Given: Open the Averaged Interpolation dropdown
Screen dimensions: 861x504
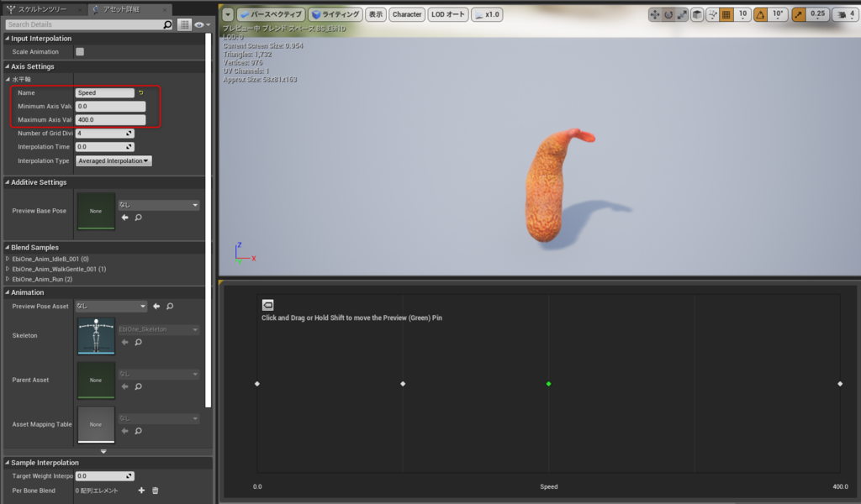Looking at the screenshot, I should tap(114, 160).
